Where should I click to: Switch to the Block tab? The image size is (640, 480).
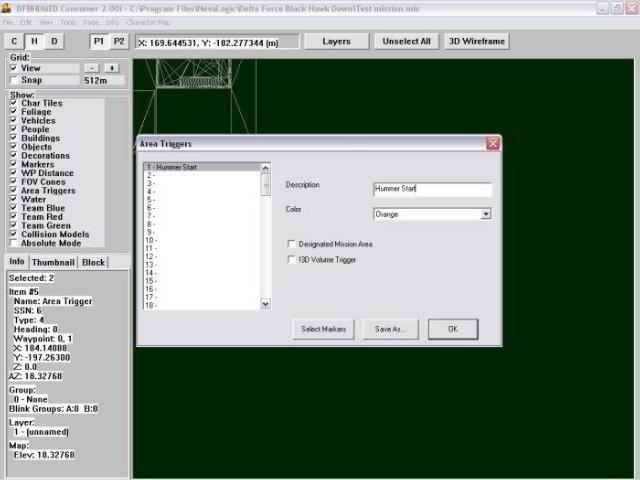point(93,262)
